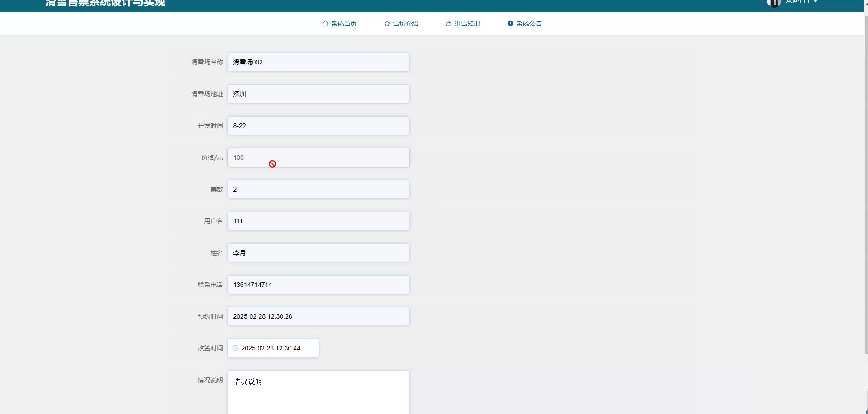Screen dimensions: 868x414
Task: Click the star icon beside 雪场介绍
Action: point(387,24)
